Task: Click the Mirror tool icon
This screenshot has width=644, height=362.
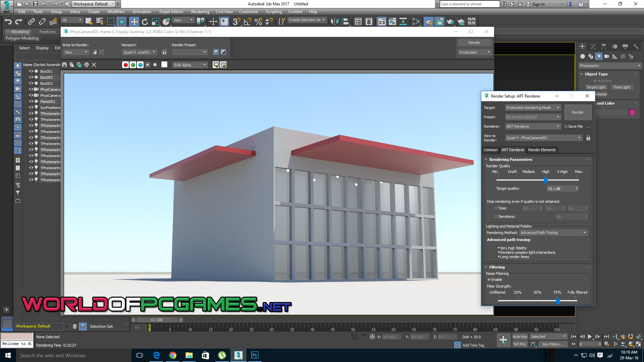Action: click(334, 22)
